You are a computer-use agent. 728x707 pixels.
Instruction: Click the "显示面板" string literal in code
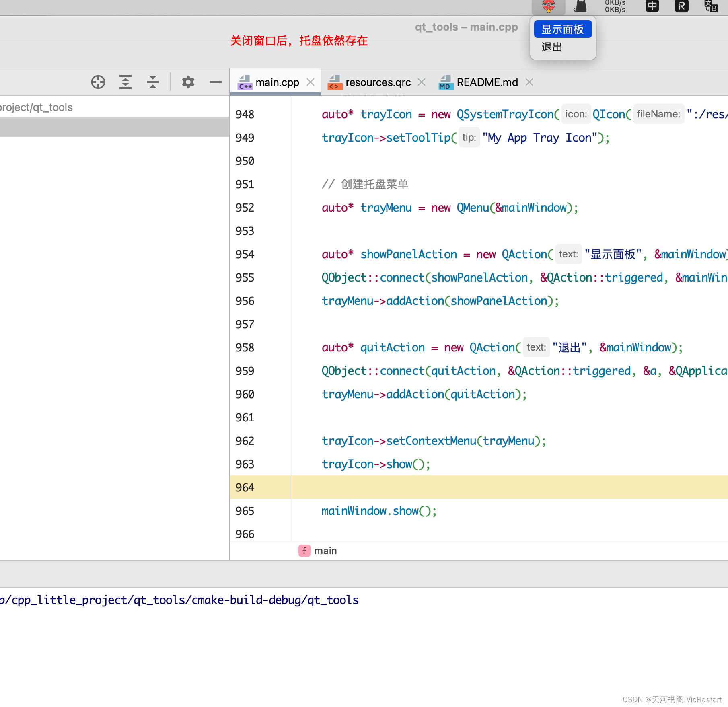coord(613,254)
